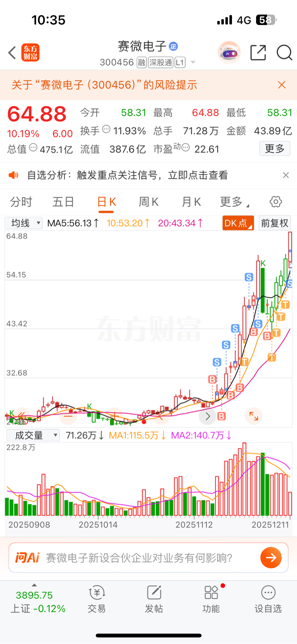Submit AI question with orange arrow
The height and width of the screenshot is (644, 297).
click(271, 558)
